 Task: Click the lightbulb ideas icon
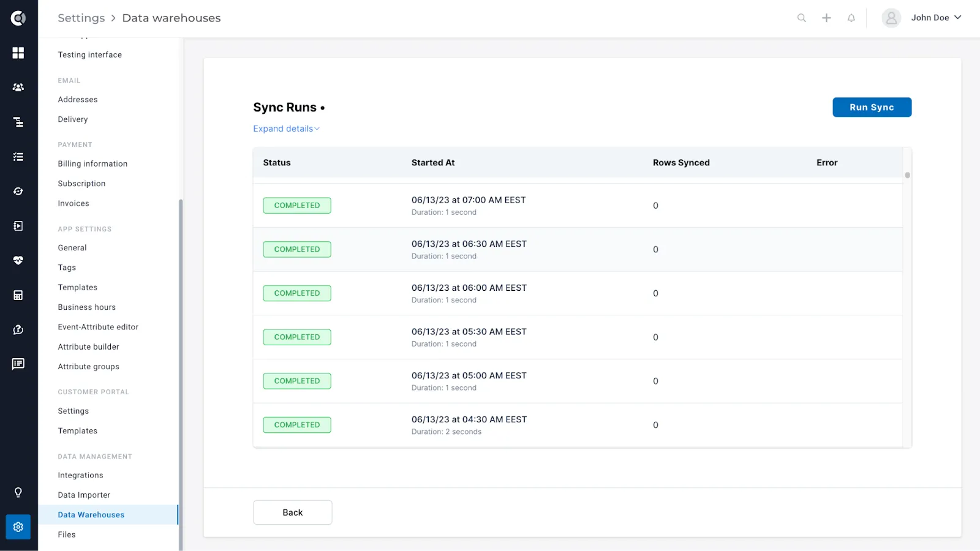coord(18,493)
